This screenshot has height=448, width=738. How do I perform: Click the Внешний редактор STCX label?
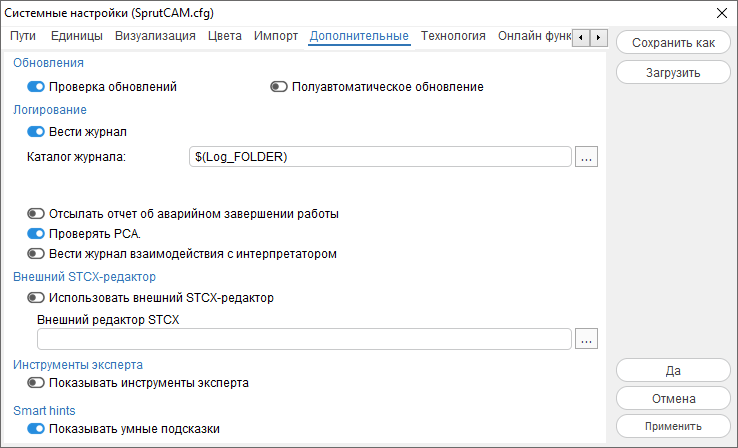[x=108, y=320]
